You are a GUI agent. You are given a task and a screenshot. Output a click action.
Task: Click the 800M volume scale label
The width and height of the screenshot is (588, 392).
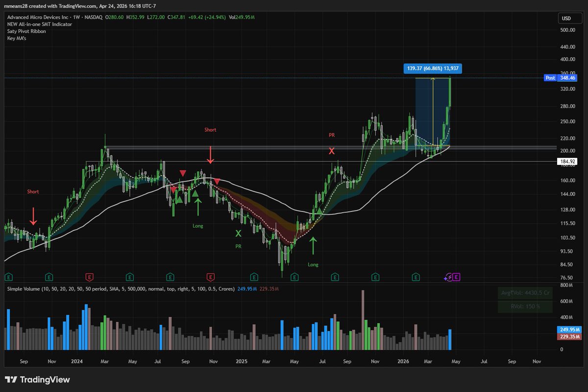tap(565, 285)
